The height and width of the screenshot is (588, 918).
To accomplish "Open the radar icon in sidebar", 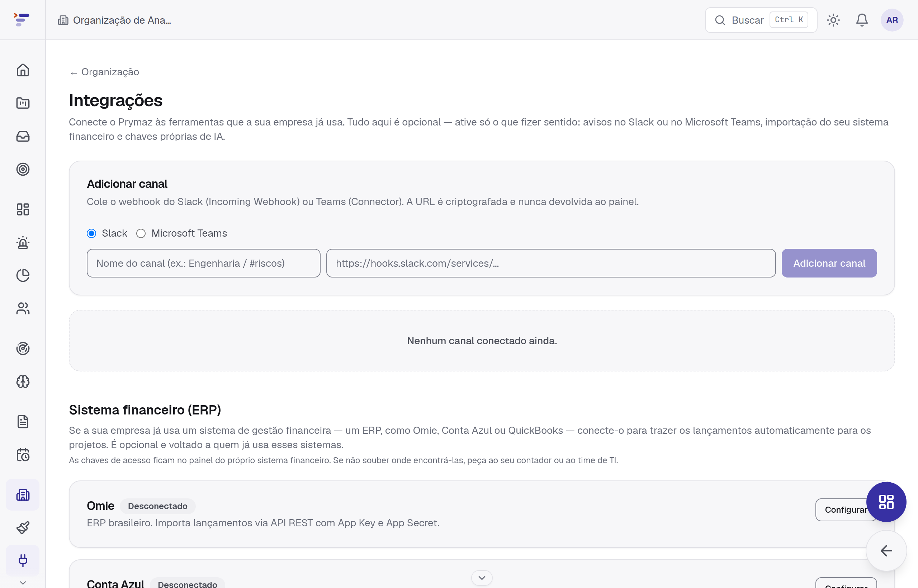I will tap(23, 348).
